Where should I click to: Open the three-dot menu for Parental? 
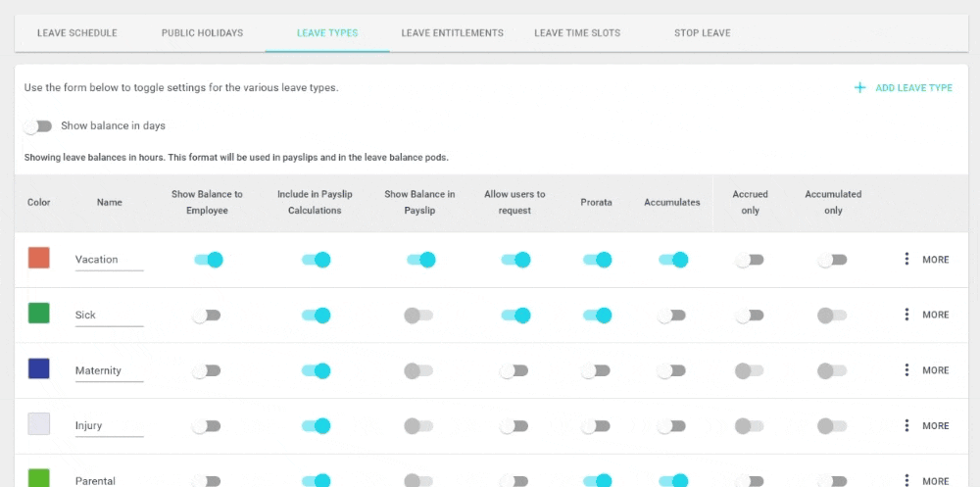[x=906, y=481]
